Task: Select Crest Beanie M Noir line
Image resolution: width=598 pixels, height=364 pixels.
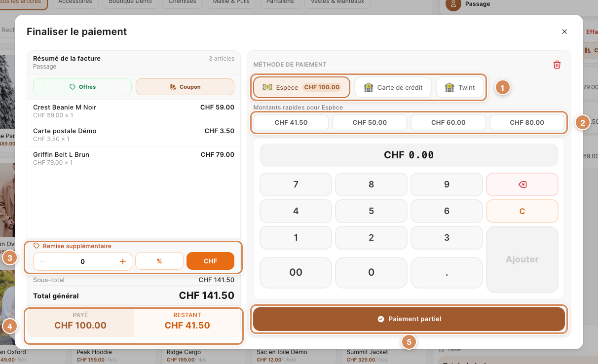Action: pyautogui.click(x=134, y=111)
